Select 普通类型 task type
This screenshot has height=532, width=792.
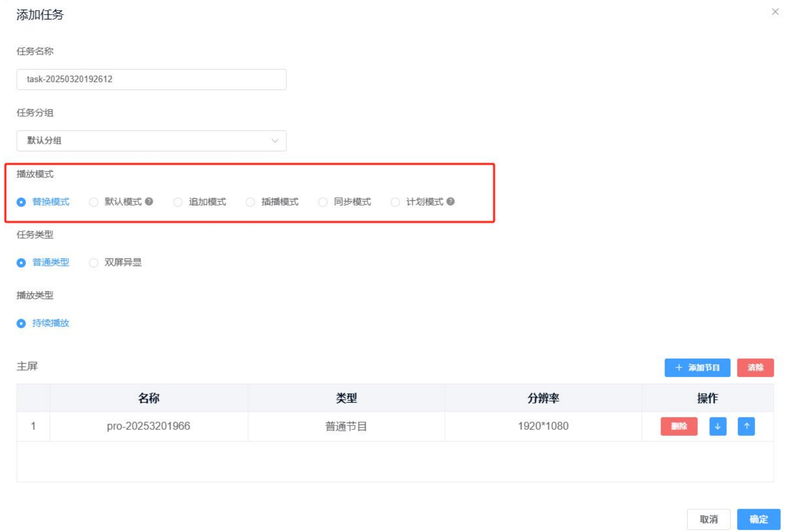(x=21, y=263)
